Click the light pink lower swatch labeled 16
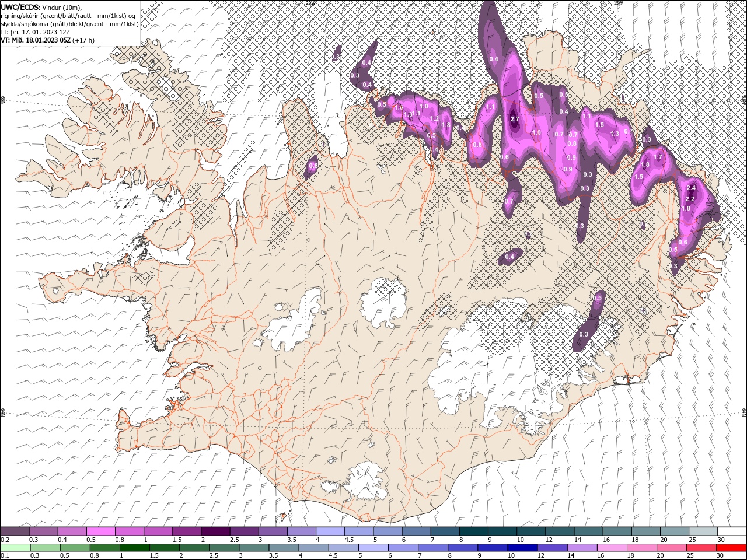747x560 pixels. 612,547
